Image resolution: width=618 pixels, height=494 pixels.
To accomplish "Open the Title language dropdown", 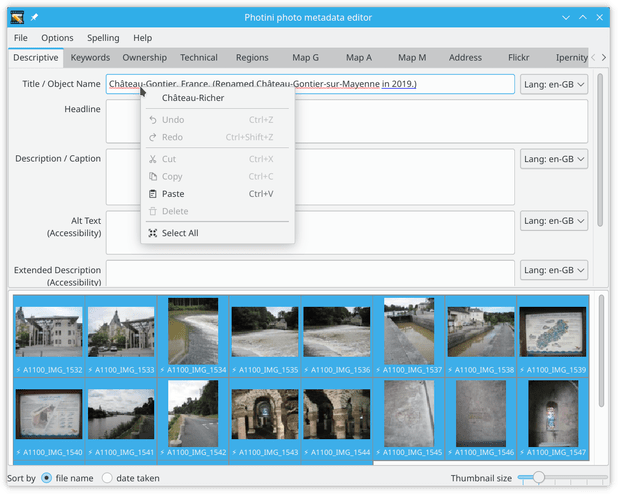I will [x=554, y=84].
